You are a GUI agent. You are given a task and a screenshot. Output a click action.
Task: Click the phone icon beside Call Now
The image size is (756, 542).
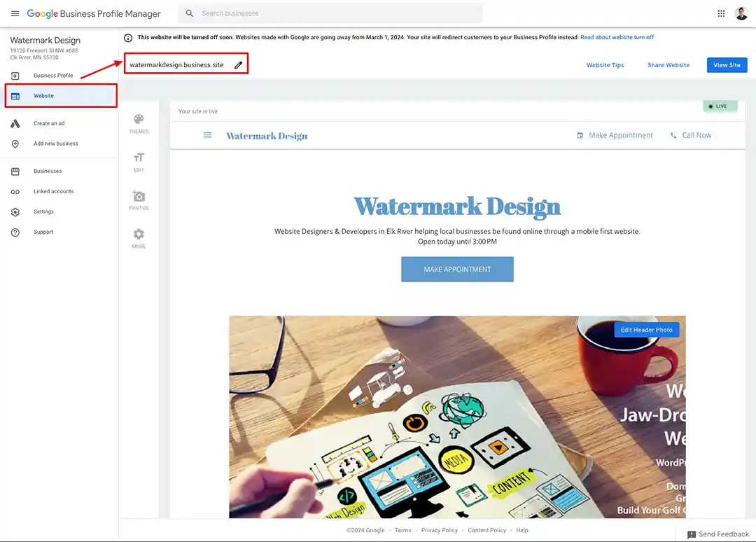(673, 136)
